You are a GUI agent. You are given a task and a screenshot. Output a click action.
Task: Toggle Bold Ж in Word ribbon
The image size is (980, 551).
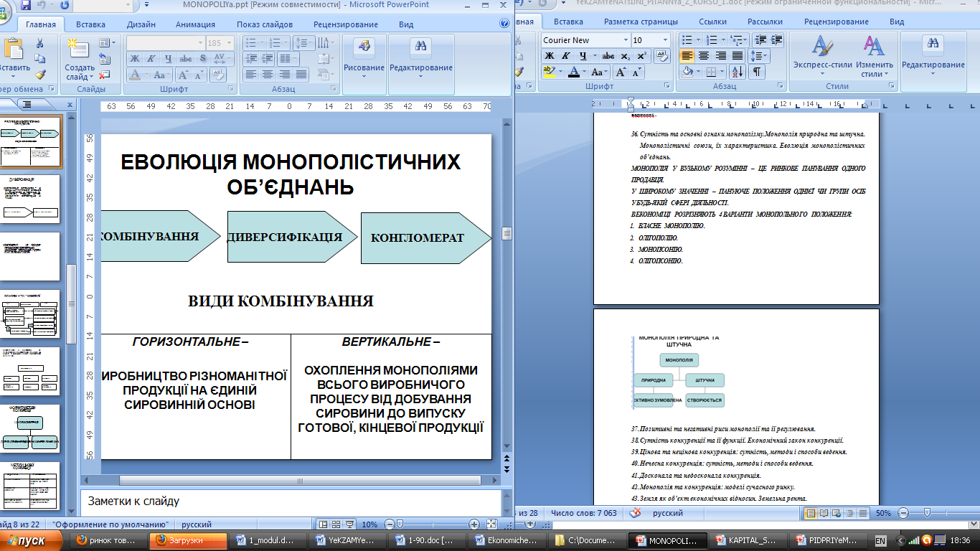tap(550, 56)
